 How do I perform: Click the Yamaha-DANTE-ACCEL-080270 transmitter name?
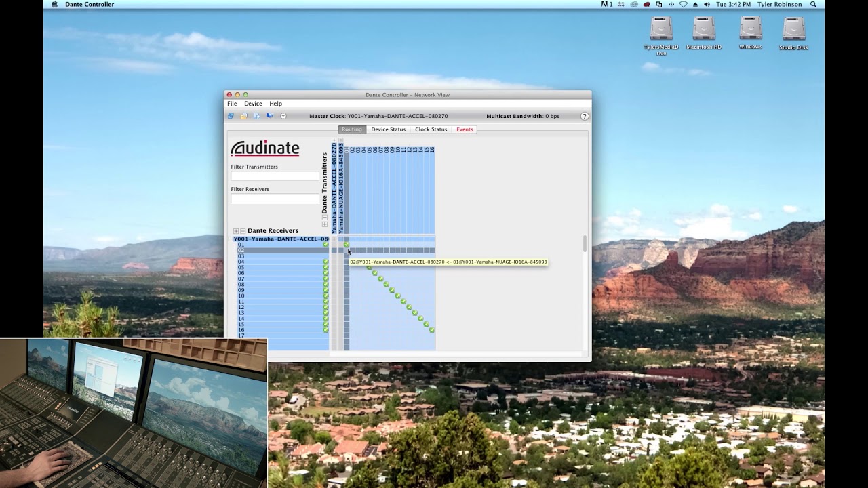click(x=334, y=188)
